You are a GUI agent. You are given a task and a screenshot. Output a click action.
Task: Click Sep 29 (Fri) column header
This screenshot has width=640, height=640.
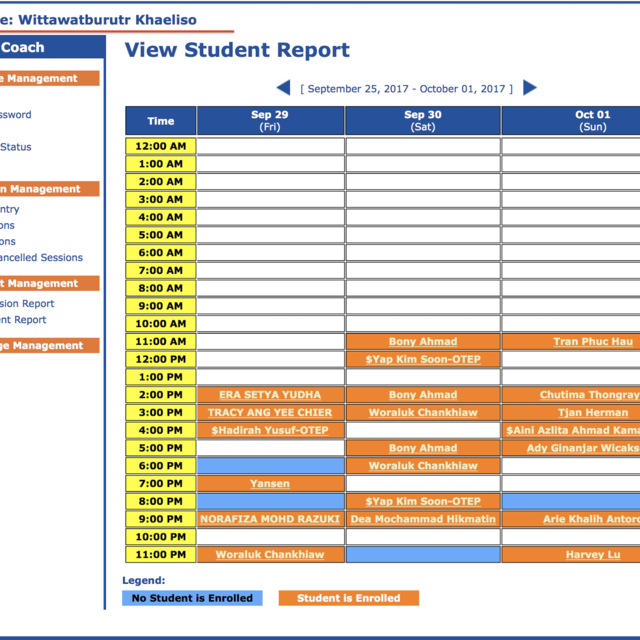click(x=270, y=120)
